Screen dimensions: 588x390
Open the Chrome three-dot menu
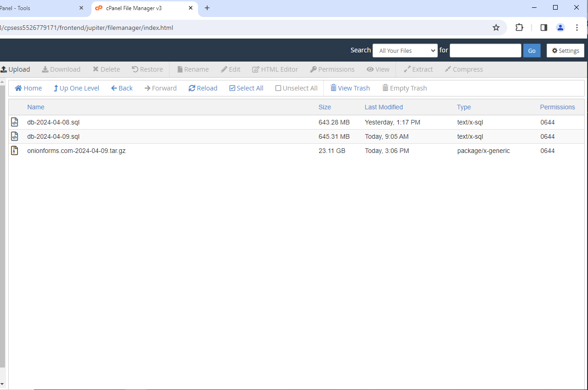pos(577,28)
